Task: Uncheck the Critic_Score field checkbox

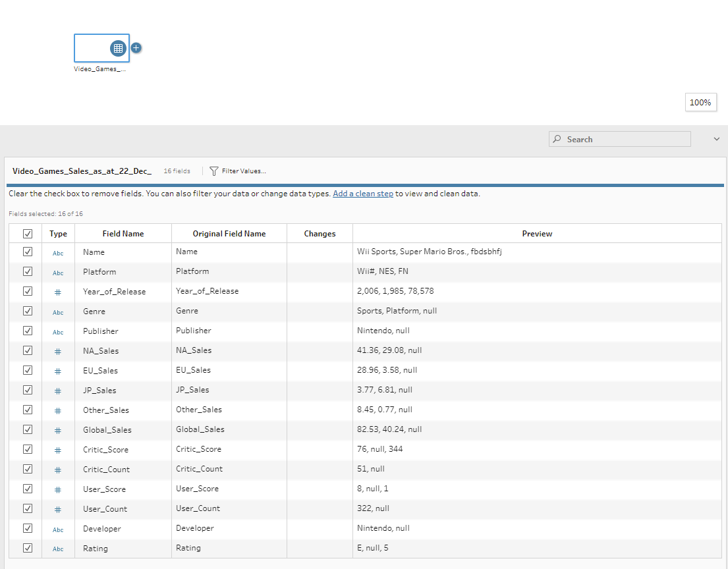Action: pyautogui.click(x=28, y=448)
